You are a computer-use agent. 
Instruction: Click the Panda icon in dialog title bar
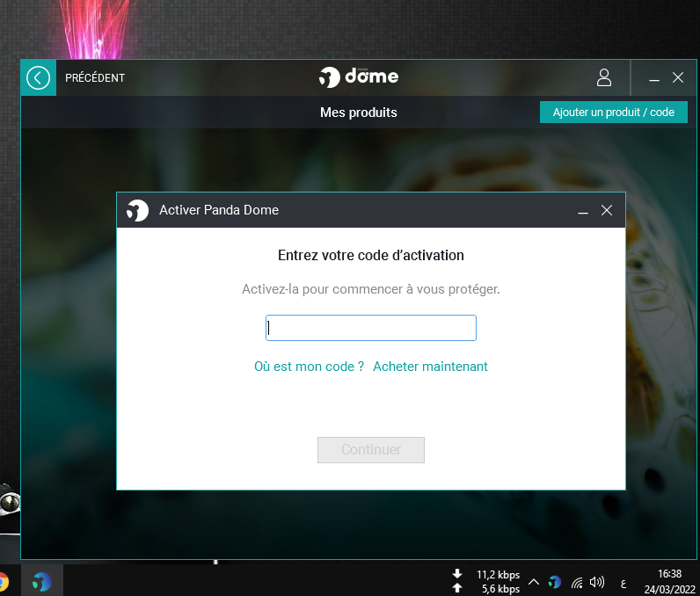tap(137, 210)
